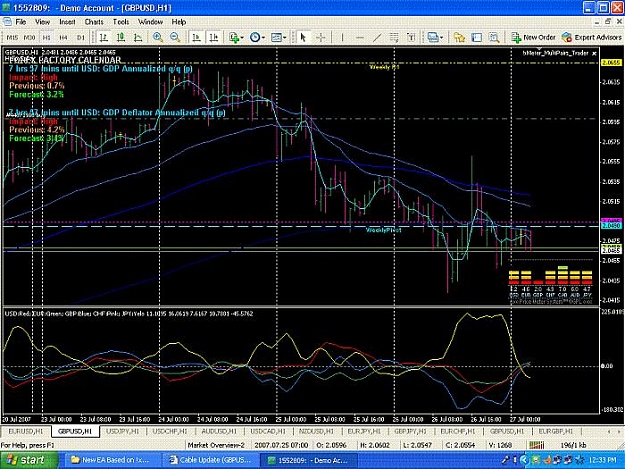Switch chart to line chart style
The image size is (625, 469).
coord(138,37)
